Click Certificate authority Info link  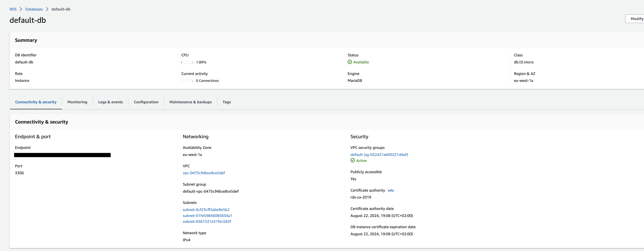[391, 191]
